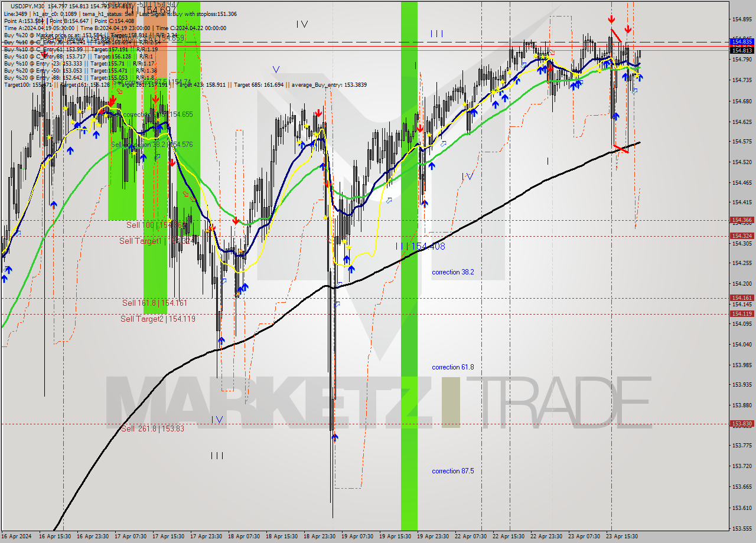Click the 154.465 price scale value
This screenshot has height=543, width=756.
point(742,182)
